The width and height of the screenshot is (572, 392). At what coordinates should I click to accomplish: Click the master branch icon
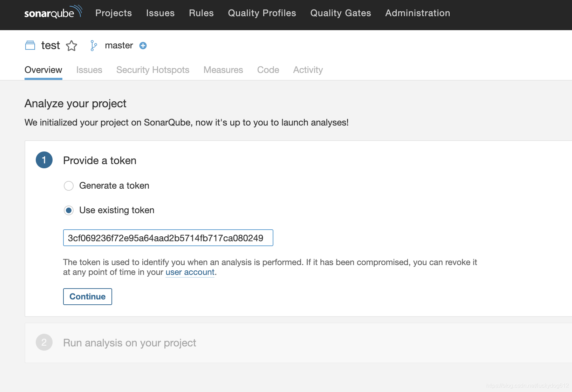94,46
